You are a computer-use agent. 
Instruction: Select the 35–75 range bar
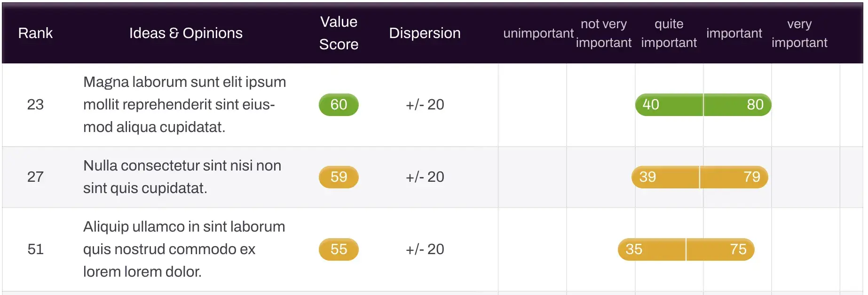pos(686,249)
